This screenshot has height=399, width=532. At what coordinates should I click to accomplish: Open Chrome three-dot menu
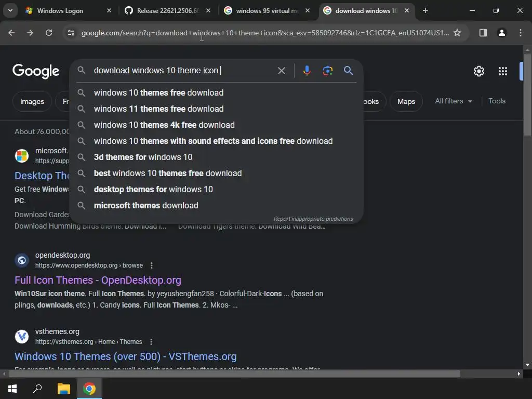(x=520, y=33)
